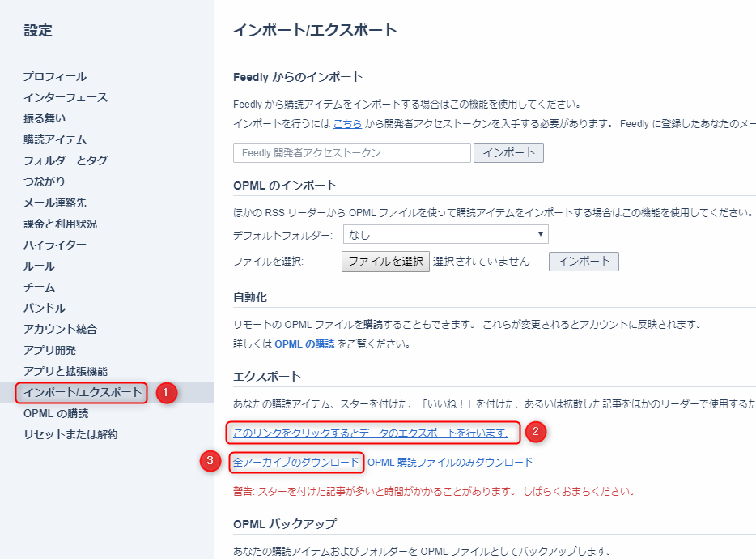
Task: Select ハイライター in the sidebar
Action: point(55,245)
